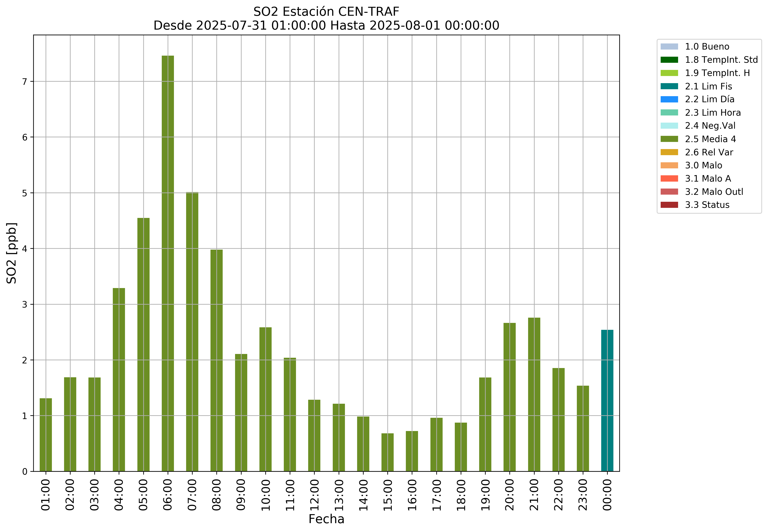Click the chart title SO2 Estación CEN-TRAF

(326, 12)
